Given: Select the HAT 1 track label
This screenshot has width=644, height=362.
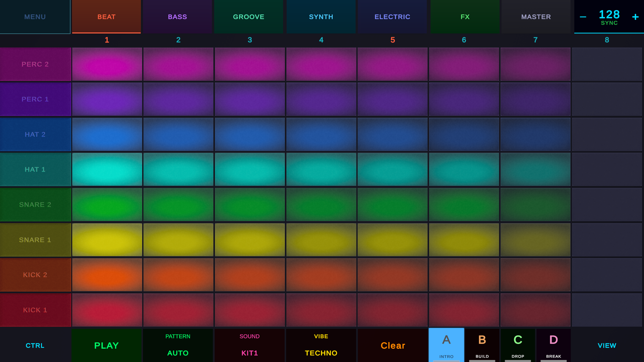Looking at the screenshot, I should point(35,169).
